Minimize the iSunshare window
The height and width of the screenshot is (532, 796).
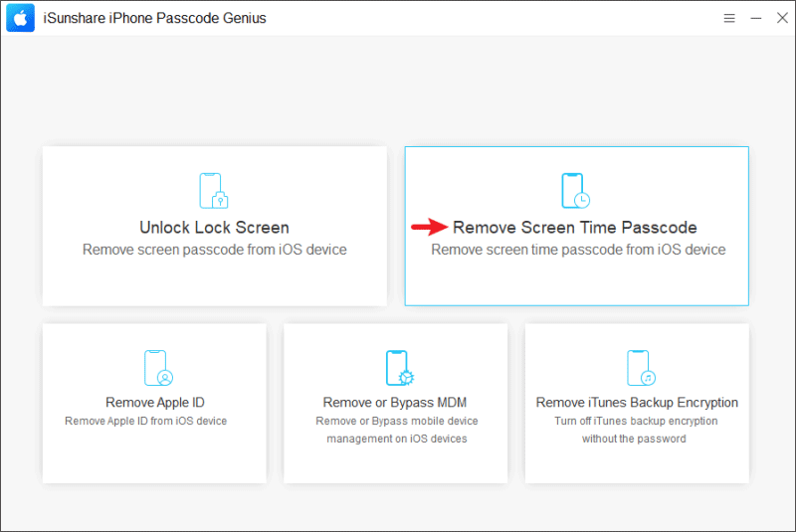coord(756,18)
